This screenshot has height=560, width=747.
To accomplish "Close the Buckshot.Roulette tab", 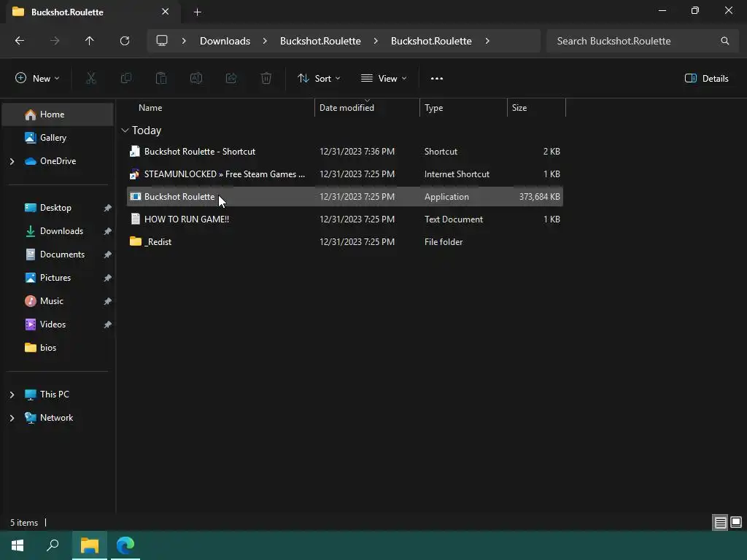I will pyautogui.click(x=166, y=12).
